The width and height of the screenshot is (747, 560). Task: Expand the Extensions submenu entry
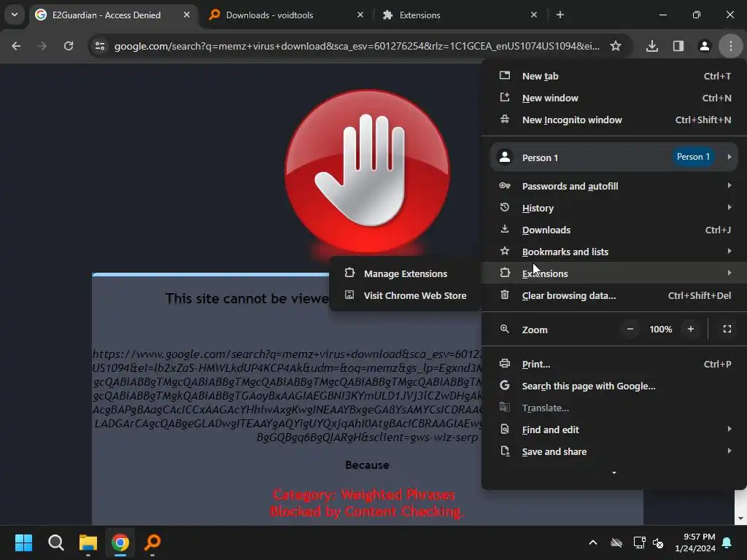[614, 273]
